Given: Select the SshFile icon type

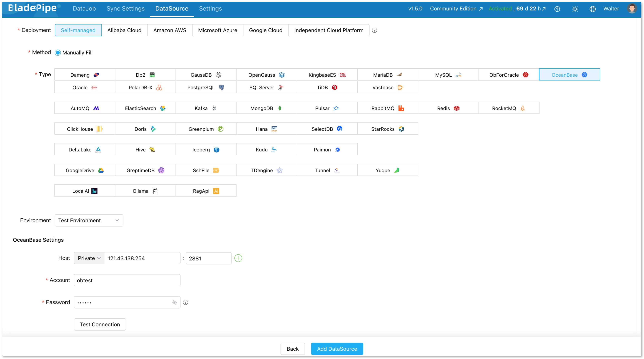Looking at the screenshot, I should 216,170.
